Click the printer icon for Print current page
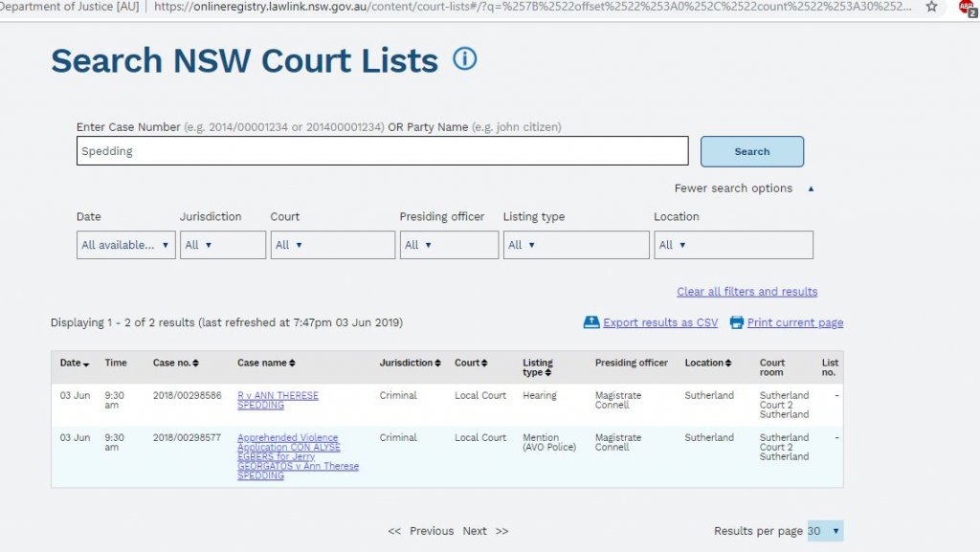This screenshot has height=552, width=980. coord(736,322)
